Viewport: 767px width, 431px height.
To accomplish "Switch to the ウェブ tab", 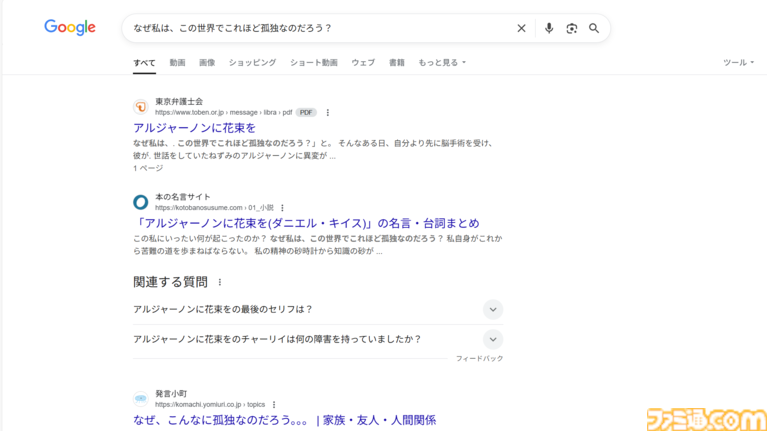I will 363,63.
